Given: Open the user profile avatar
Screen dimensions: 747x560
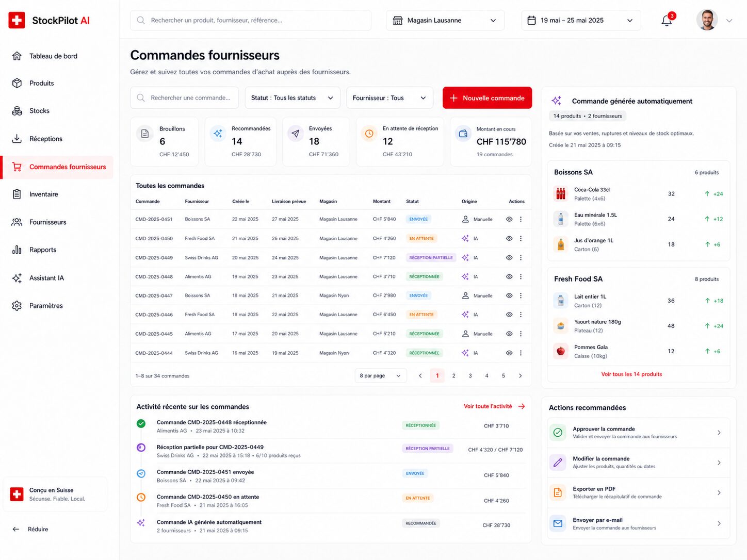Looking at the screenshot, I should pos(707,20).
